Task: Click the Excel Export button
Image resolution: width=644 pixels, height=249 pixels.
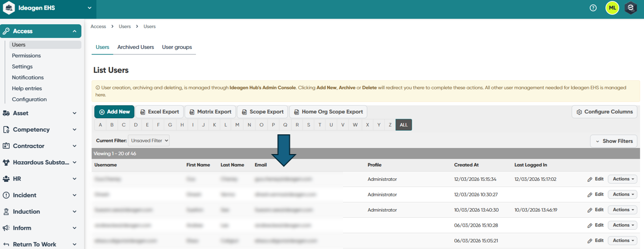Action: point(159,112)
